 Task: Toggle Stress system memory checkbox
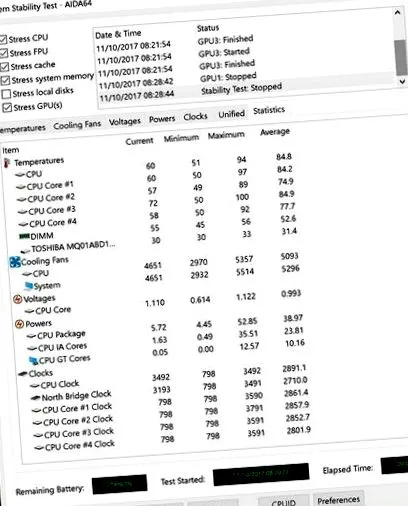click(x=5, y=80)
